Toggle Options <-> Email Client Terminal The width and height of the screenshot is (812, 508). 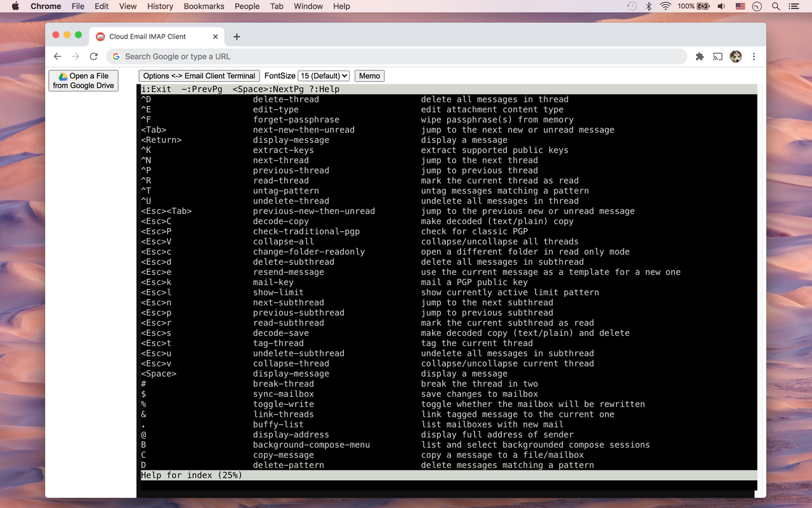[199, 76]
